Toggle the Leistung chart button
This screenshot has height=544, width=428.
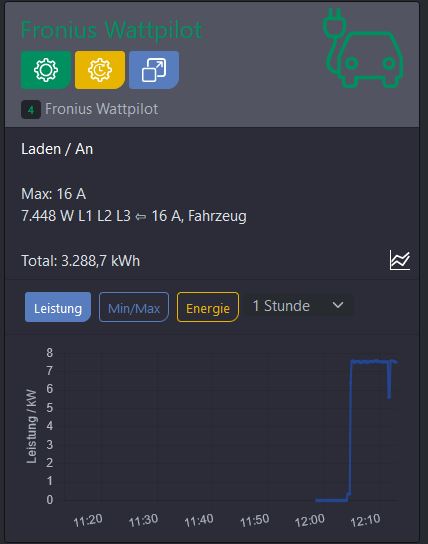[58, 307]
